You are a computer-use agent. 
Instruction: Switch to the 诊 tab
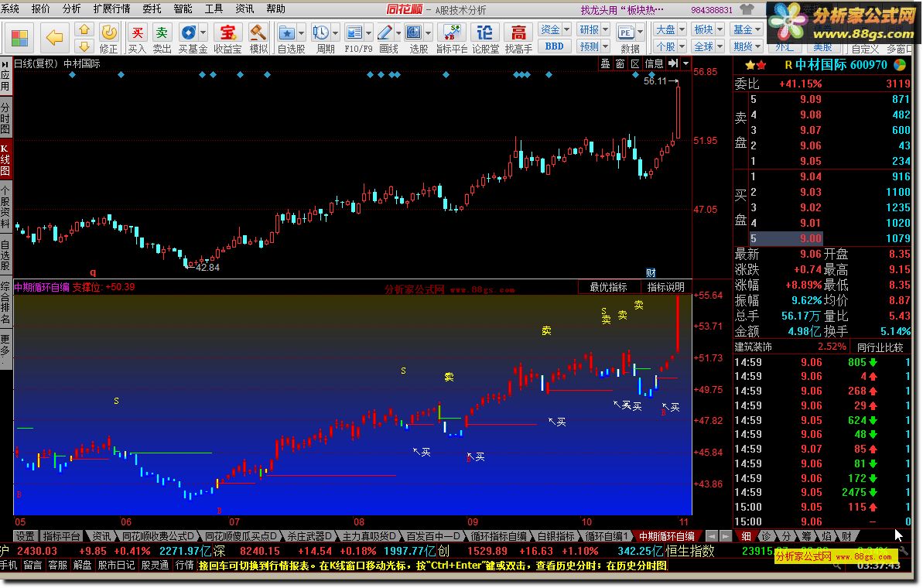766,536
